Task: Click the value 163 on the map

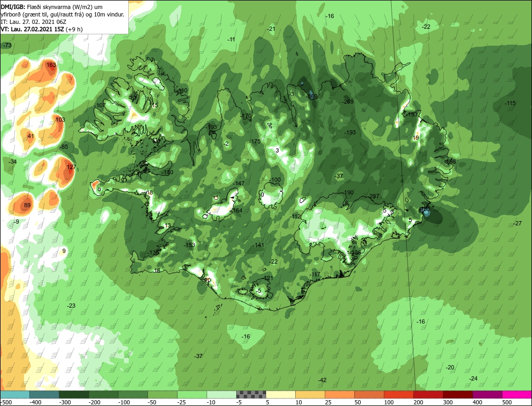Action: (x=51, y=65)
